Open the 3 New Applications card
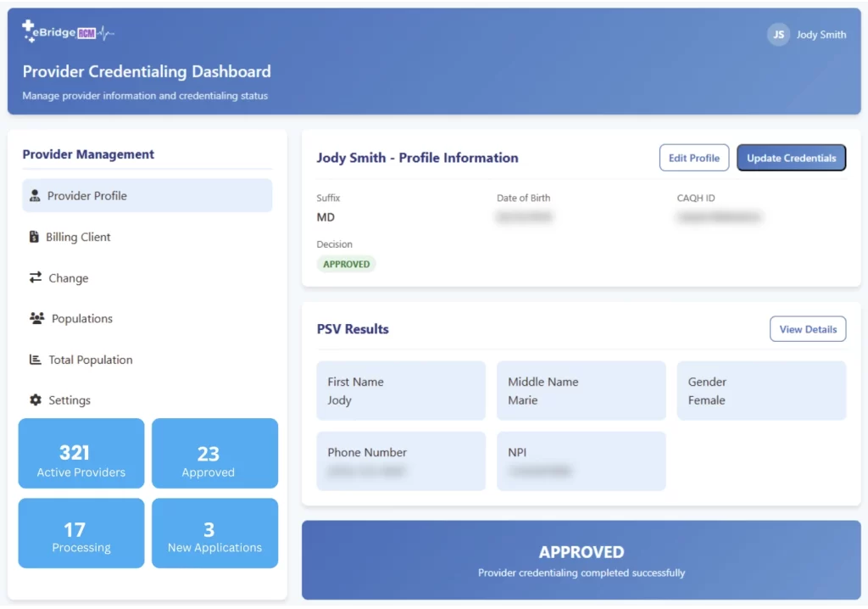Viewport: 868px width, 609px height. point(214,533)
